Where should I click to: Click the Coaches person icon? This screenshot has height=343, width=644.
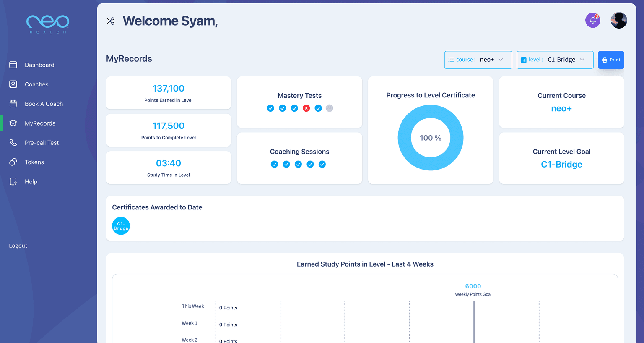[13, 84]
